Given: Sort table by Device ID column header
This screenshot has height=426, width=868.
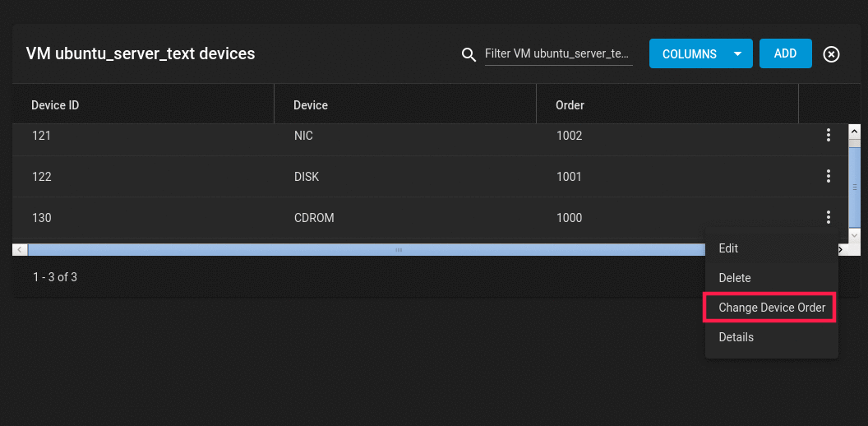Looking at the screenshot, I should coord(55,105).
